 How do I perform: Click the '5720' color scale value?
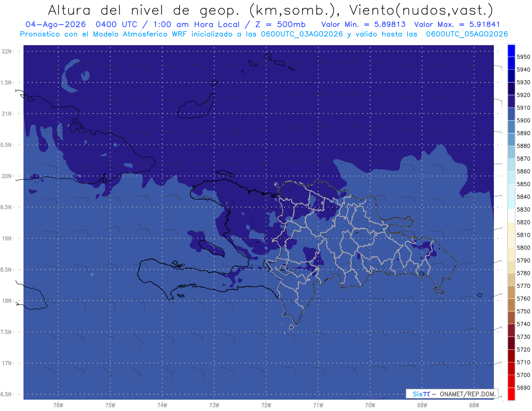tap(523, 349)
